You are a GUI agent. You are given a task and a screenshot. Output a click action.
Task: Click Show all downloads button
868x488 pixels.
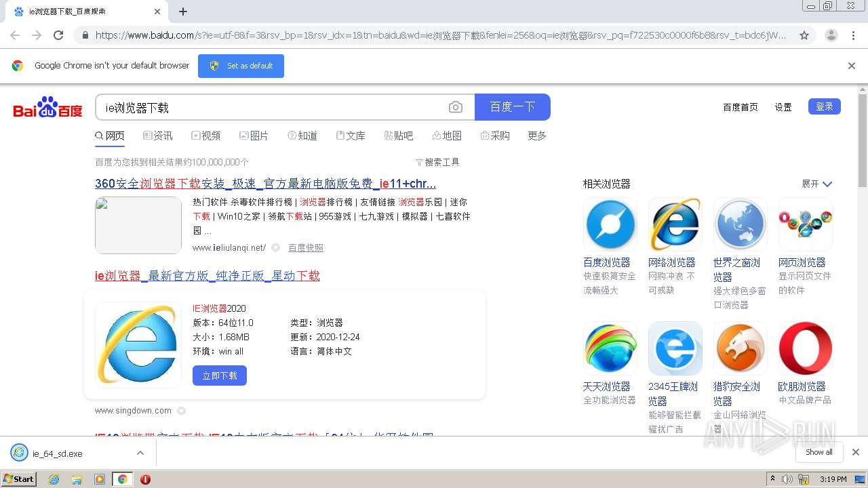pos(819,452)
